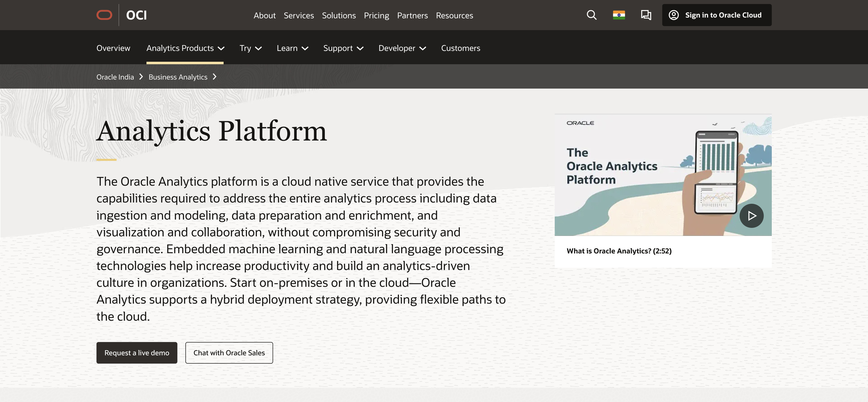Open the Solutions menu

pos(339,16)
